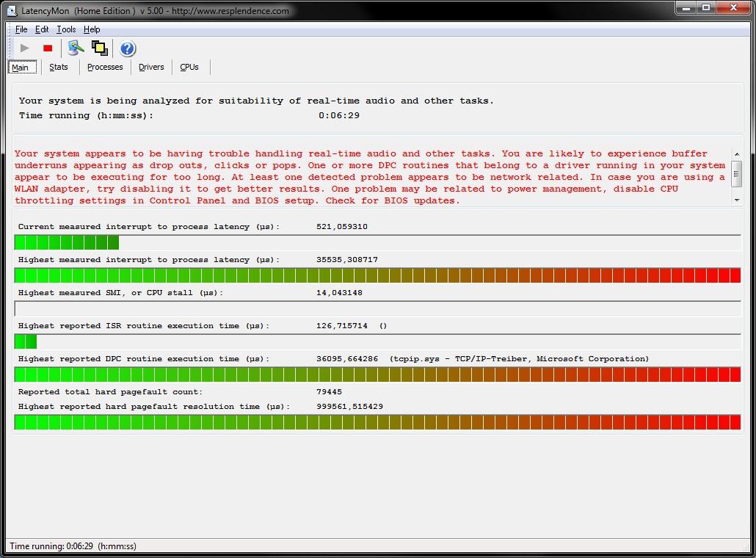Start monitoring with the green play button
The width and height of the screenshot is (756, 558).
click(25, 48)
